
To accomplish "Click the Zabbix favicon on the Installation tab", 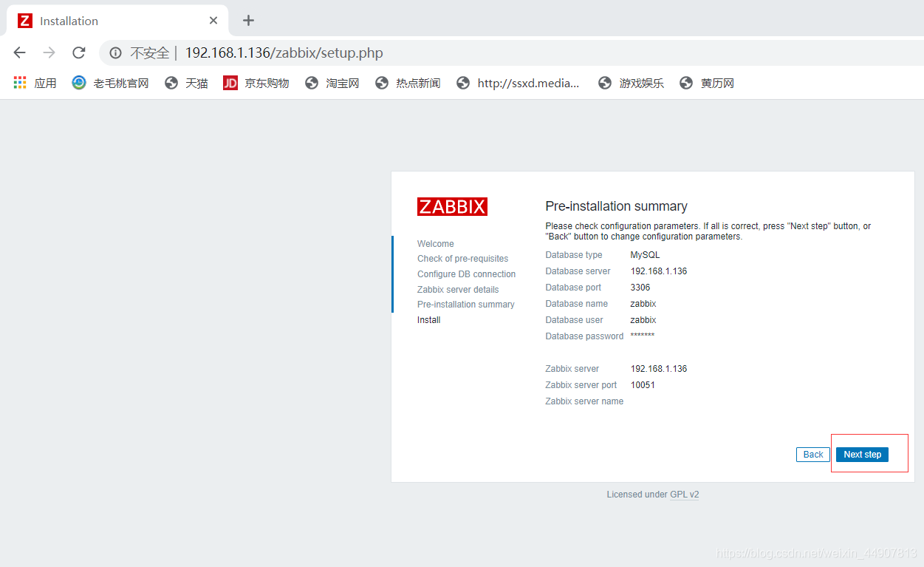I will 25,21.
